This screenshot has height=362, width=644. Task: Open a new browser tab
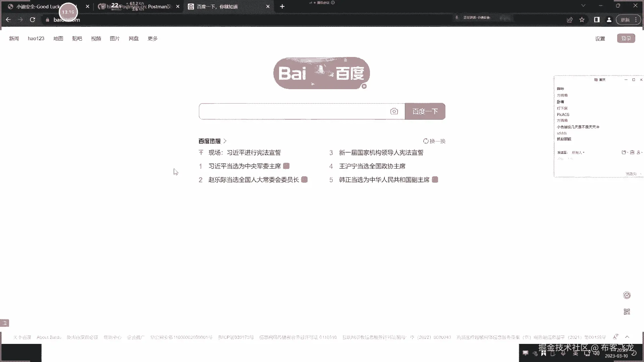(282, 6)
